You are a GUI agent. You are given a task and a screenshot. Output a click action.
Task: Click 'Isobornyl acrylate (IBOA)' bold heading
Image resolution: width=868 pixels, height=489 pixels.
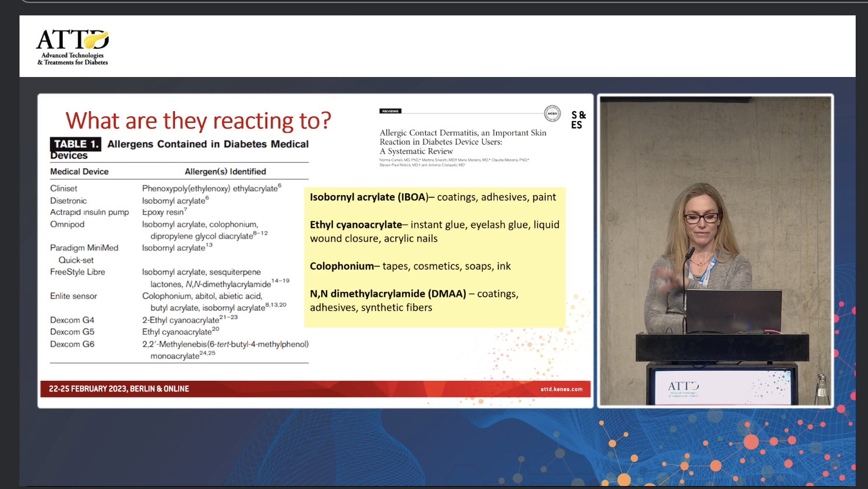369,197
